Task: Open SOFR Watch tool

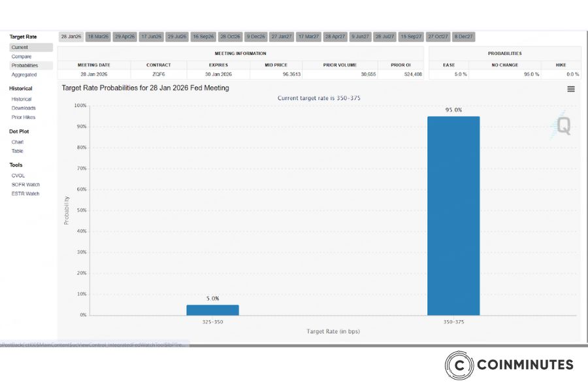Action: [25, 185]
